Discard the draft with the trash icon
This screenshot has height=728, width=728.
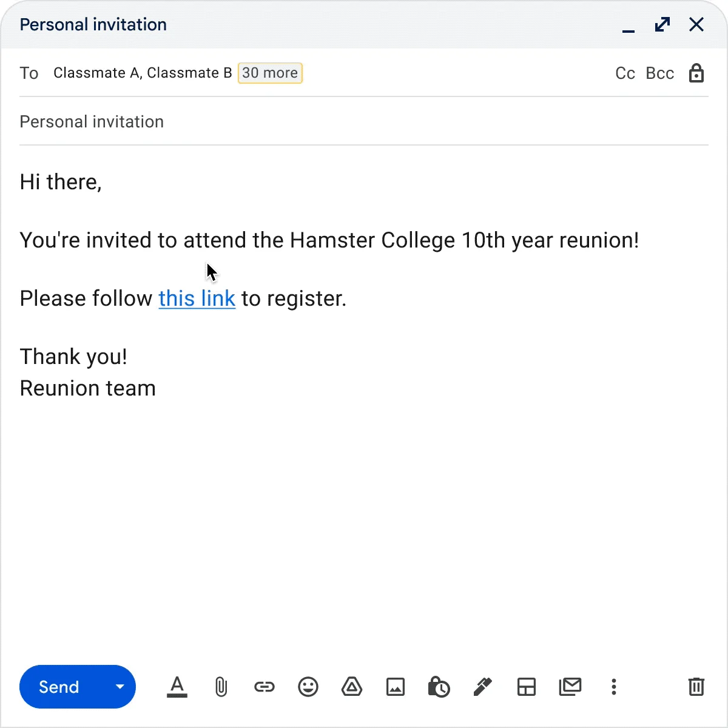[696, 687]
